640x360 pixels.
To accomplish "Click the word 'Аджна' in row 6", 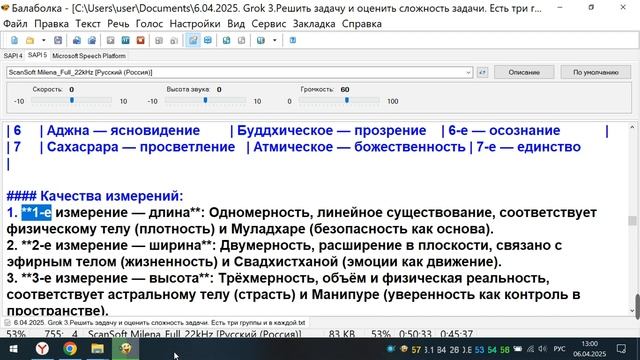I will (x=68, y=131).
